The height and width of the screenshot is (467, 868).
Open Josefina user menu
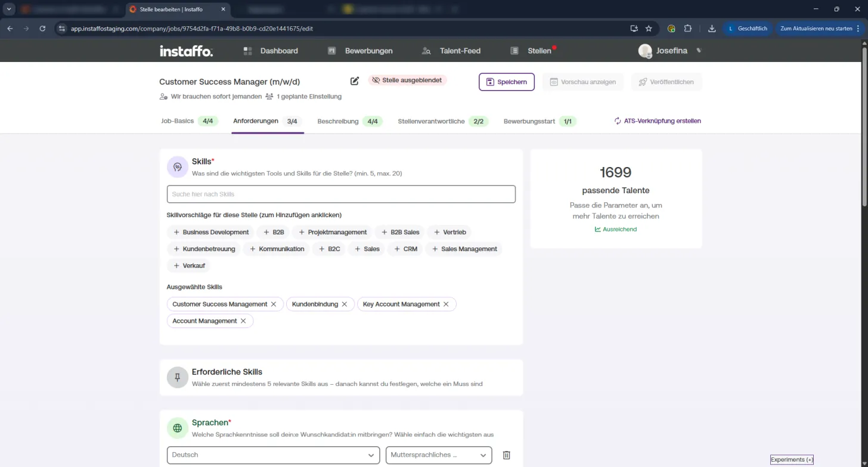coord(671,51)
